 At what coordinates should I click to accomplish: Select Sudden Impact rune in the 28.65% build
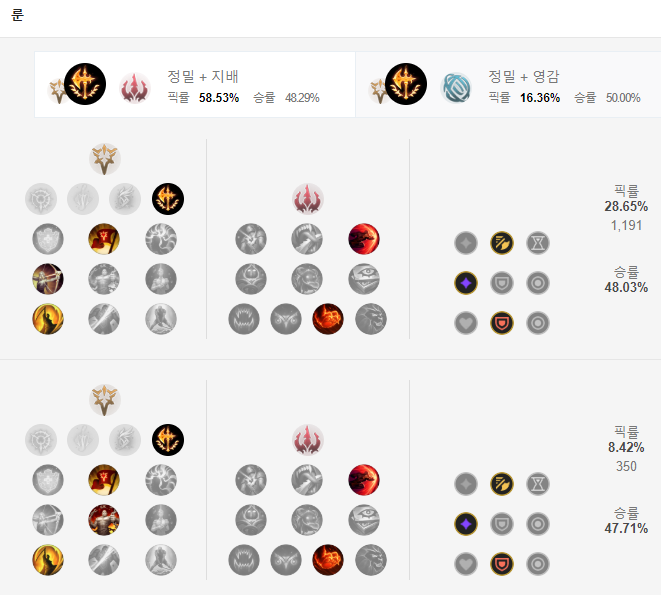click(x=364, y=239)
